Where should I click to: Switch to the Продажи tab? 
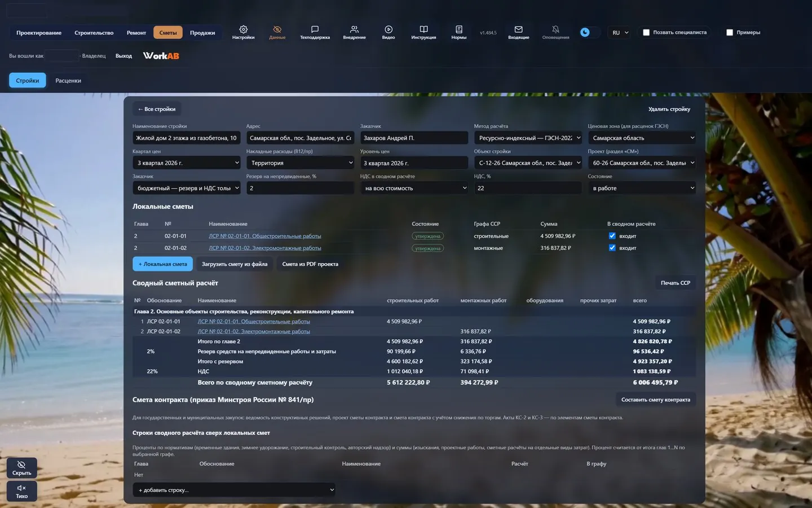[x=202, y=33]
